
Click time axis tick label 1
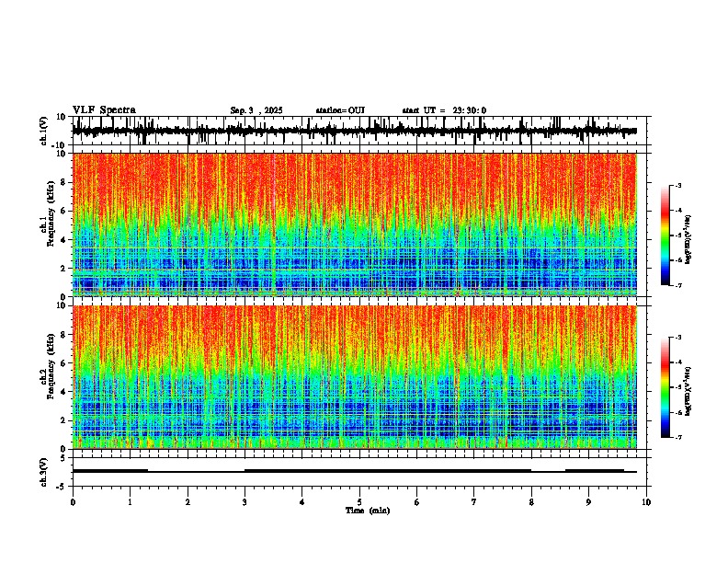pyautogui.click(x=130, y=502)
